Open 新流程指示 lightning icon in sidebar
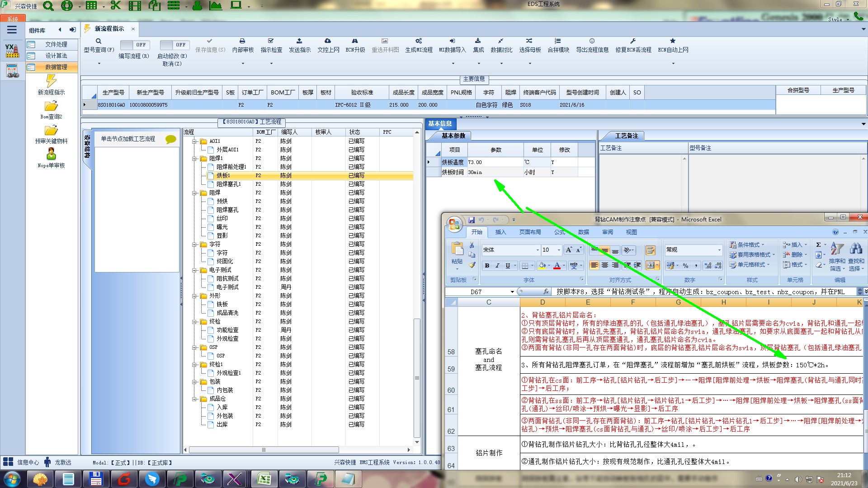868x488 pixels. click(51, 81)
